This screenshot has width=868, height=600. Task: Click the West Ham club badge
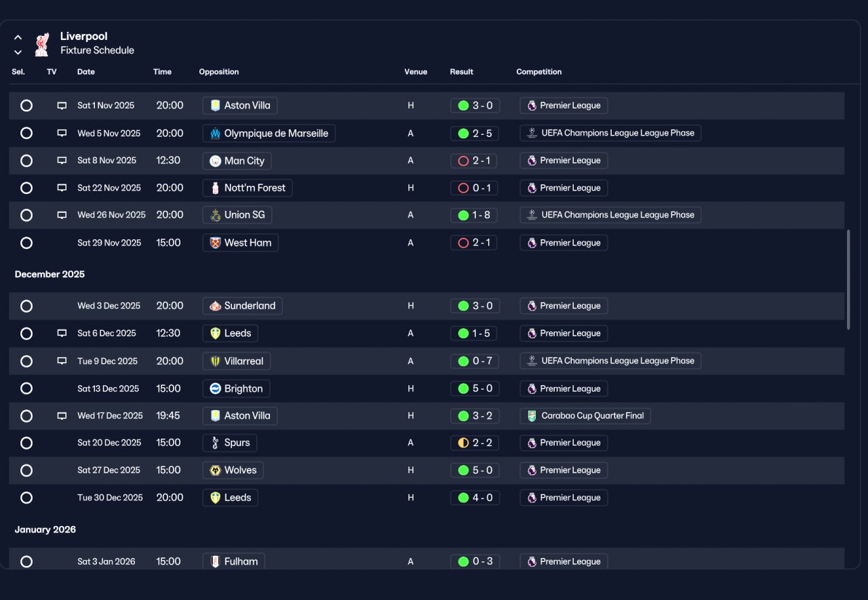click(x=215, y=243)
